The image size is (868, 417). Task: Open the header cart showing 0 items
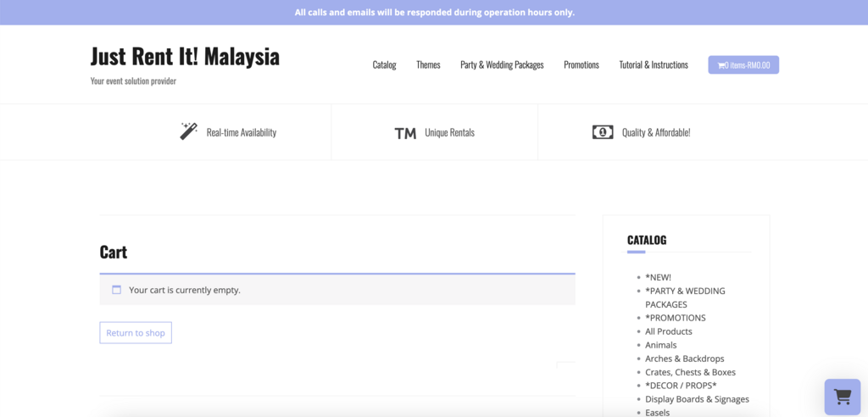(x=743, y=65)
